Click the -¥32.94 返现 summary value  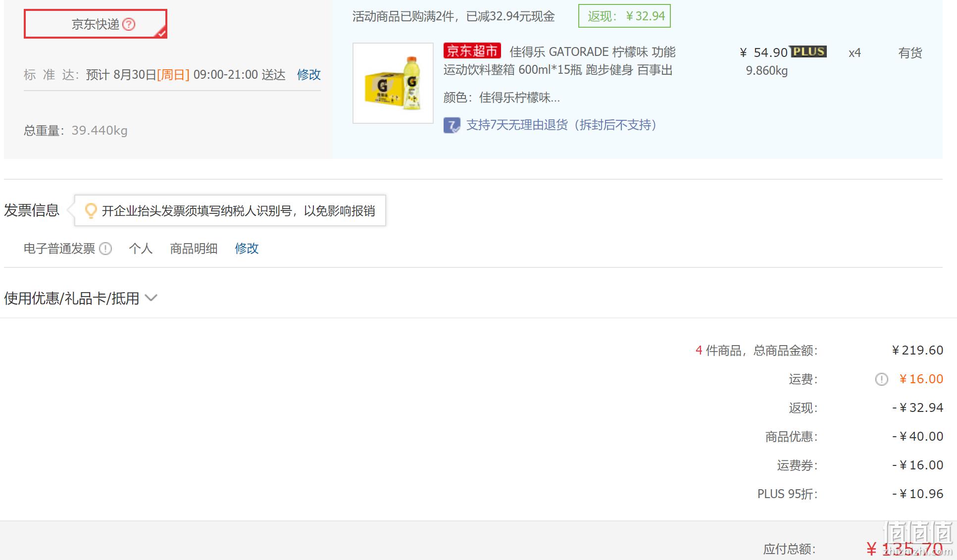[918, 408]
